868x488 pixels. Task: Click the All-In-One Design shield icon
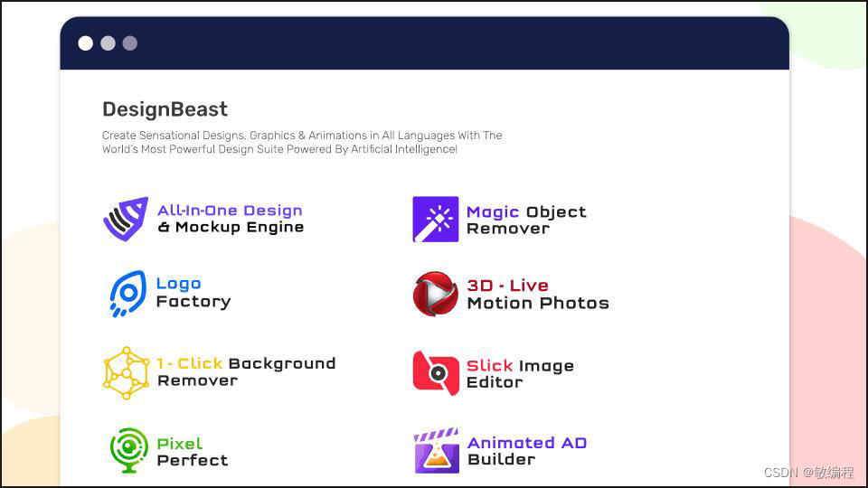tap(126, 219)
